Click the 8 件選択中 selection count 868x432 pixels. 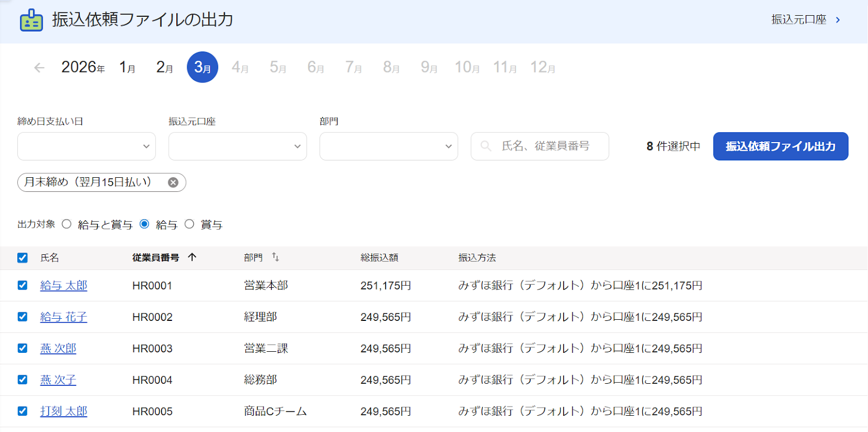pyautogui.click(x=673, y=146)
